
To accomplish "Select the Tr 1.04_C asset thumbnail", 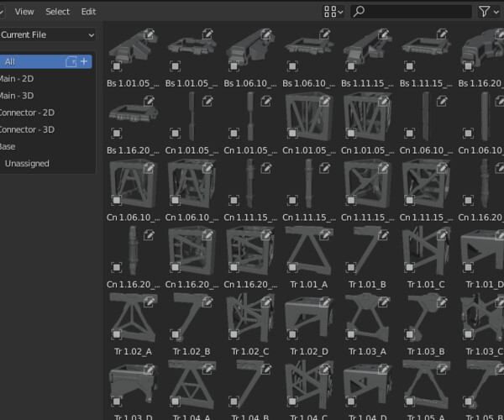I will point(309,385).
